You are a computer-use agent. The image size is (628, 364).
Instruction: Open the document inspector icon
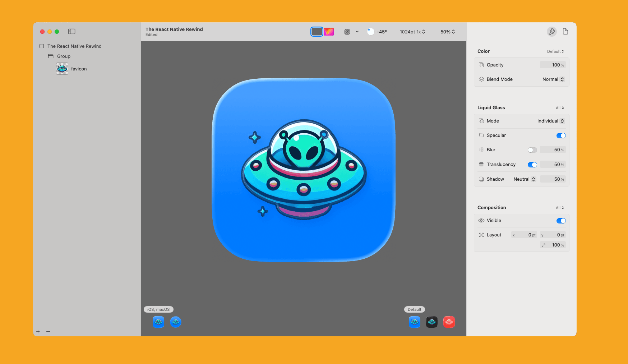click(x=565, y=32)
